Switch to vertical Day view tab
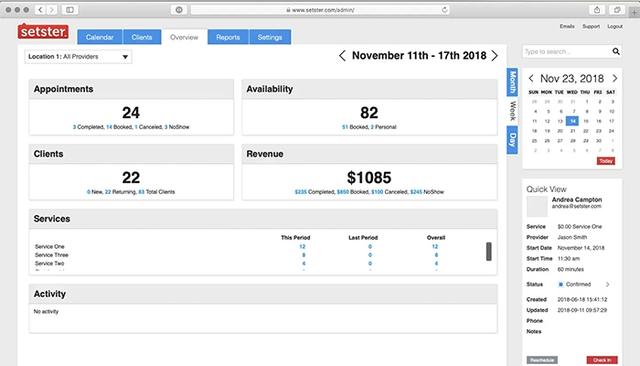This screenshot has width=640, height=366. (512, 140)
